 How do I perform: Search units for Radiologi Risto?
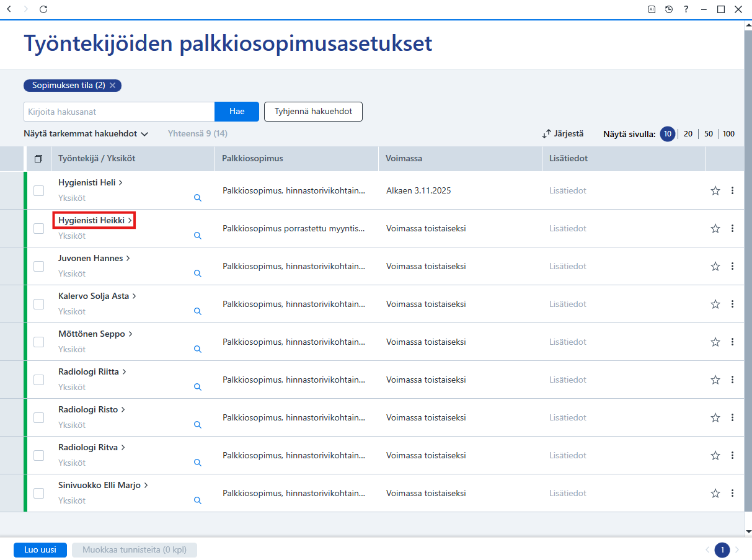pos(198,425)
